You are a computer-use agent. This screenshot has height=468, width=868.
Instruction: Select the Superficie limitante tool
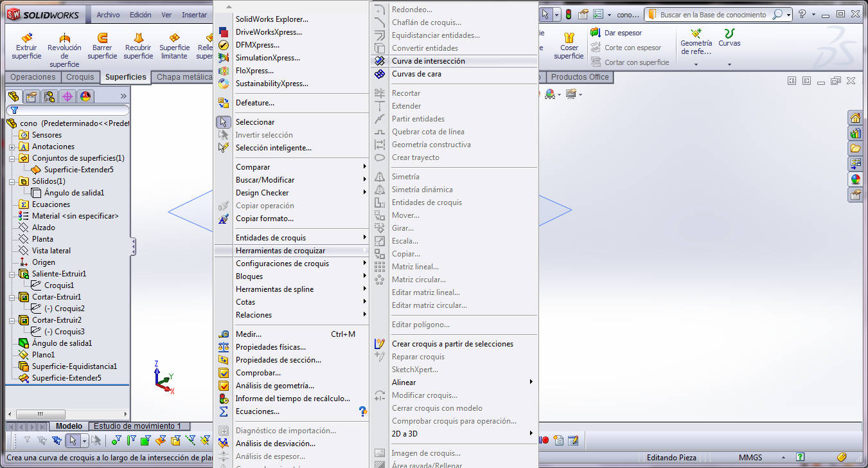174,46
